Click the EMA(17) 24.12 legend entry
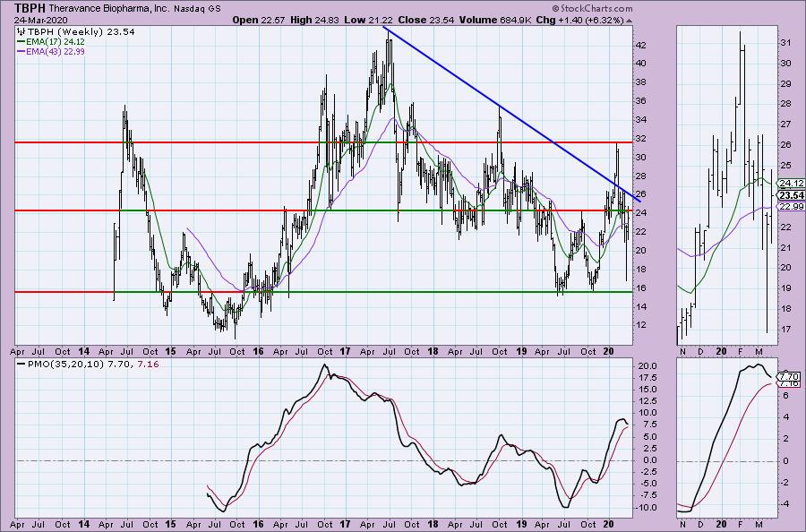806x532 pixels. (x=51, y=41)
